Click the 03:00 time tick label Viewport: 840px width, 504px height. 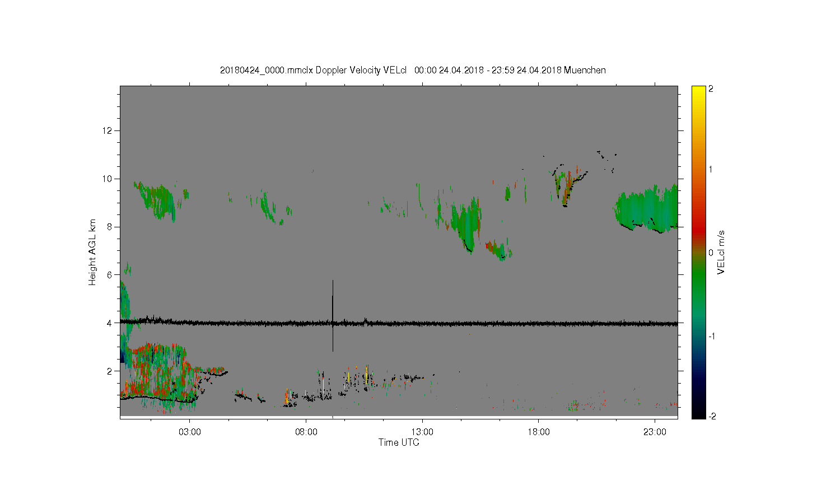click(190, 432)
